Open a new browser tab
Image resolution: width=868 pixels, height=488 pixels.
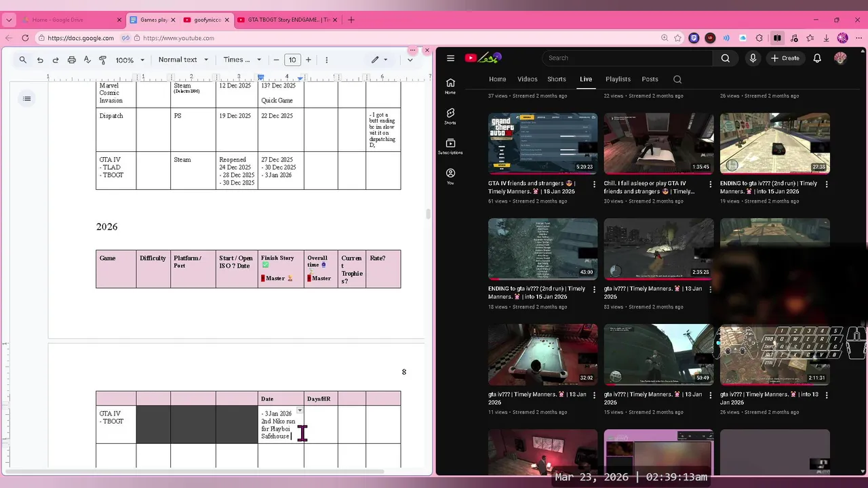tap(351, 20)
